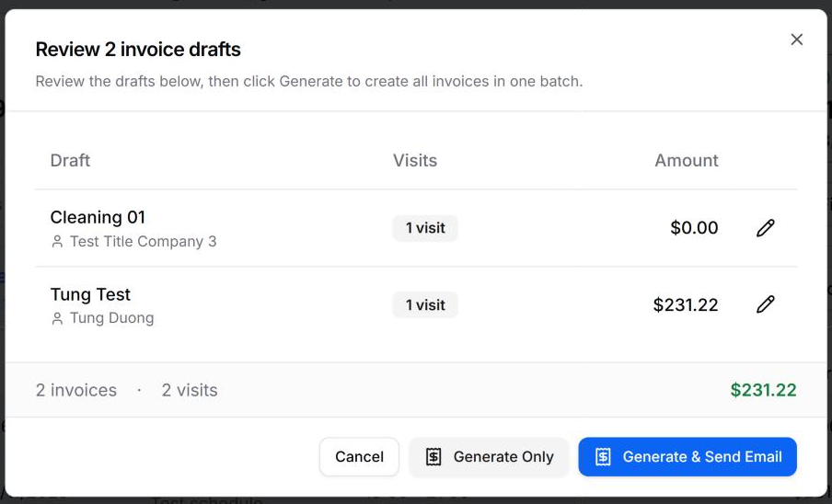
Task: Click the $0.00 amount
Action: (694, 228)
